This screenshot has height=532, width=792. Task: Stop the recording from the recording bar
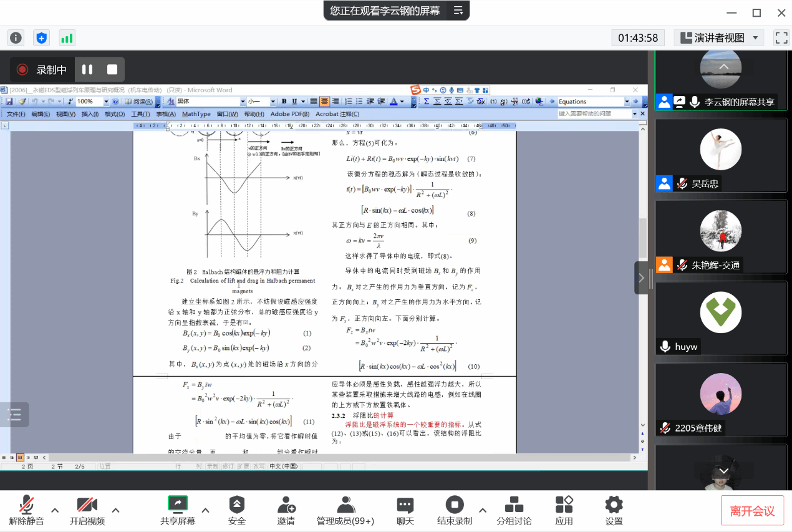pyautogui.click(x=112, y=70)
